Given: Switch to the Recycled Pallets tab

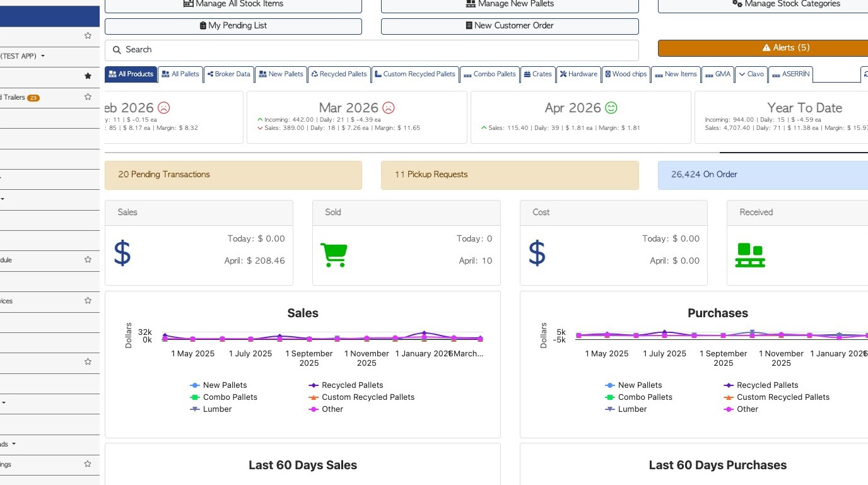Looking at the screenshot, I should point(339,74).
